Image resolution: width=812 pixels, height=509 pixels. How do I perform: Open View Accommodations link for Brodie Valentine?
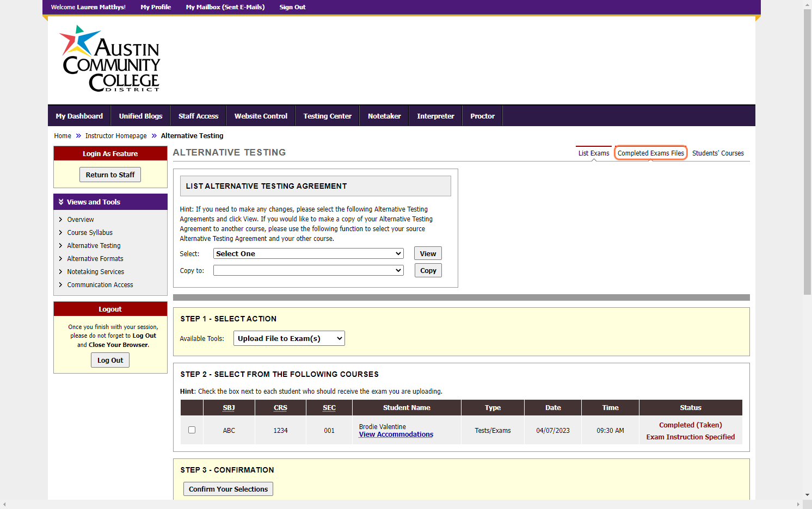tap(396, 434)
